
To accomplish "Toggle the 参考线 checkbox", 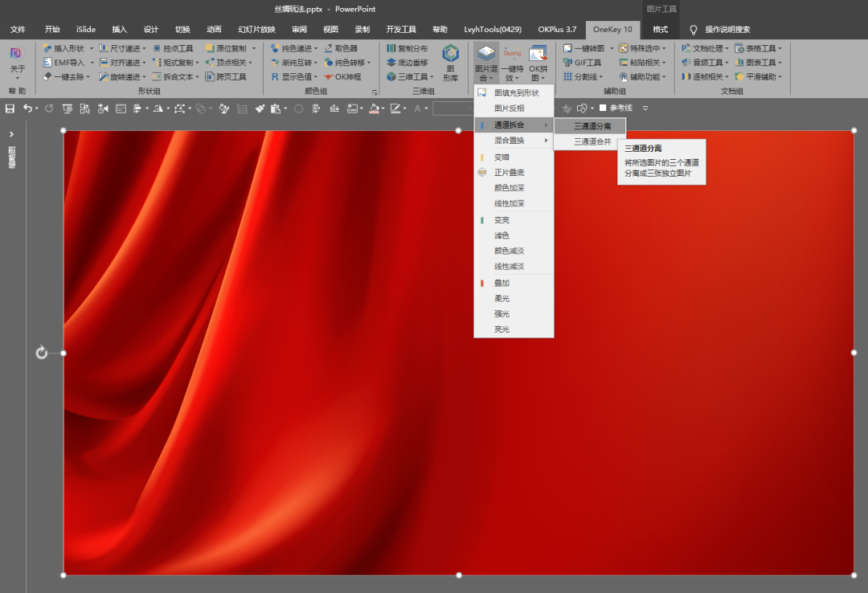I will pyautogui.click(x=603, y=108).
